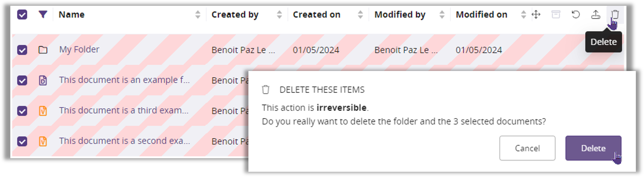Sort by Created by column arrows

[279, 14]
